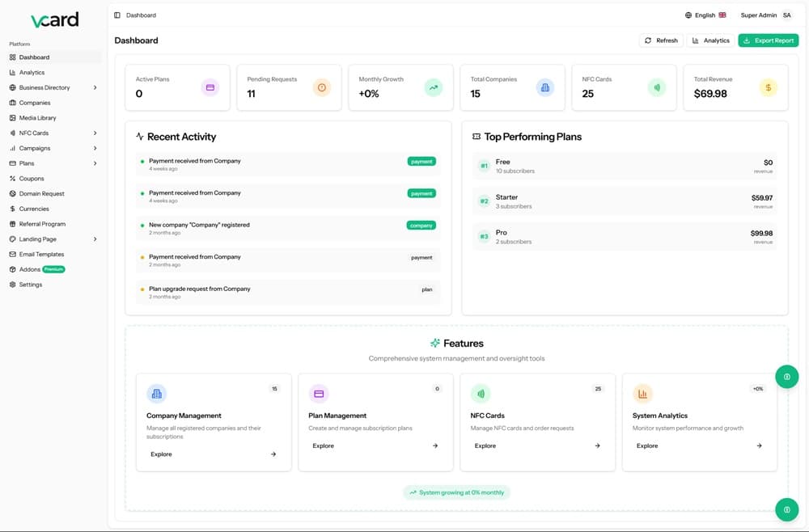Click the Refresh button
Viewport: 809px width, 532px height.
coord(661,40)
